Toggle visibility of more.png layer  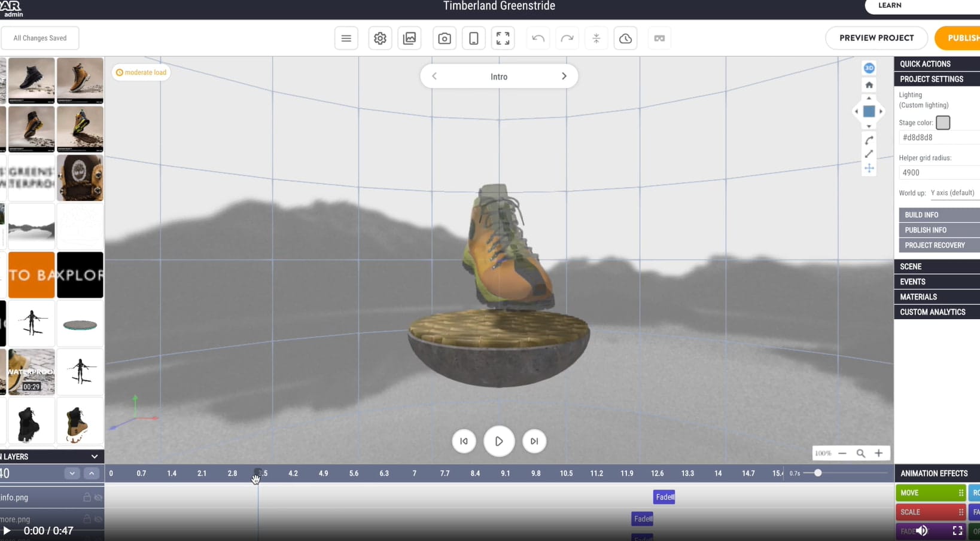pyautogui.click(x=98, y=519)
